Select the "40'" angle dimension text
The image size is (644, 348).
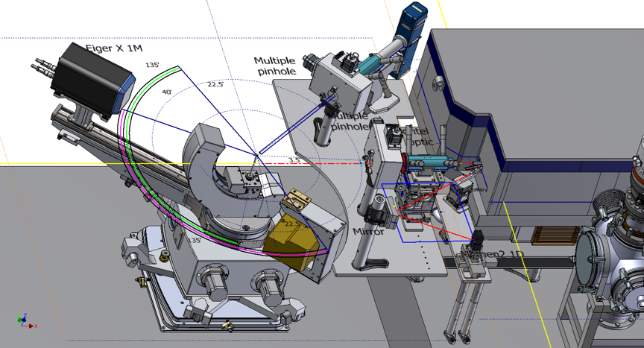point(166,92)
